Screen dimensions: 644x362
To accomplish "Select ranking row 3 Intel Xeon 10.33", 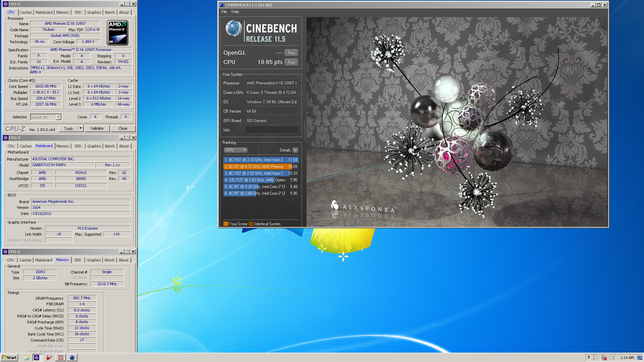I will click(261, 173).
